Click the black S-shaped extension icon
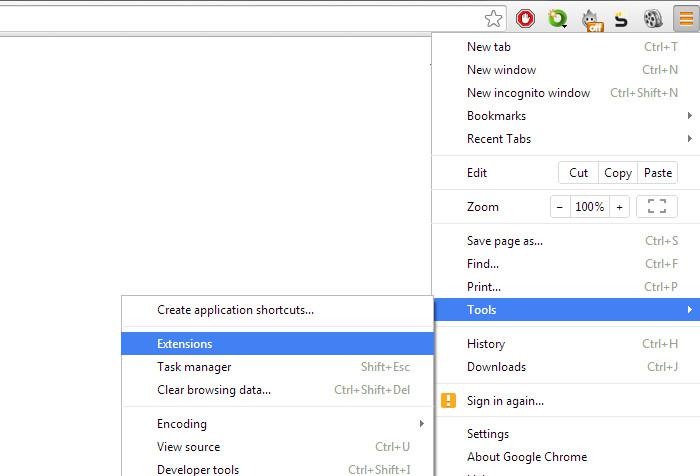The height and width of the screenshot is (476, 700). 621,18
